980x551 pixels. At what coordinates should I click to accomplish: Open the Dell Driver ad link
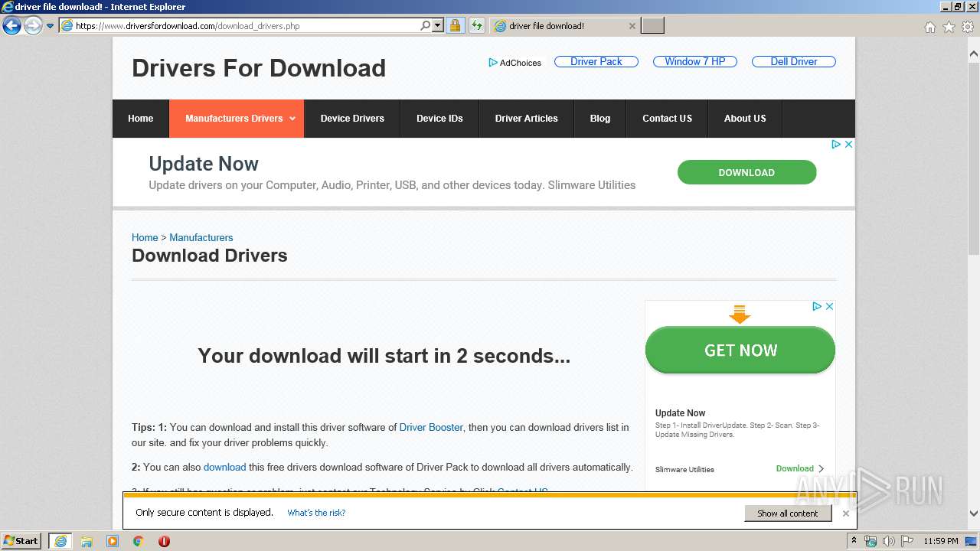click(793, 61)
